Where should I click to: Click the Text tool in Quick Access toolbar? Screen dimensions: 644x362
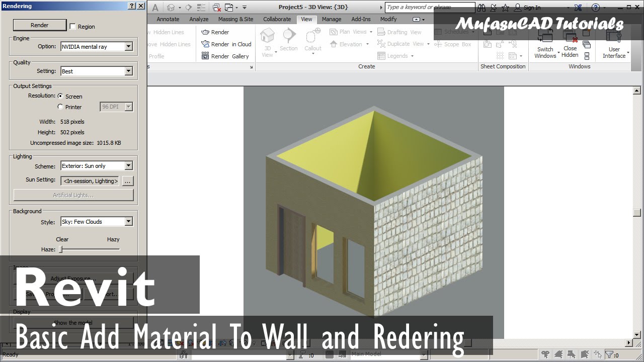pos(155,8)
